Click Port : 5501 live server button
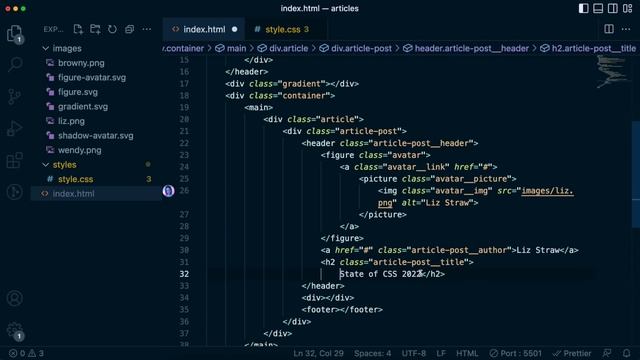Viewport: 640px width, 360px height. 516,353
